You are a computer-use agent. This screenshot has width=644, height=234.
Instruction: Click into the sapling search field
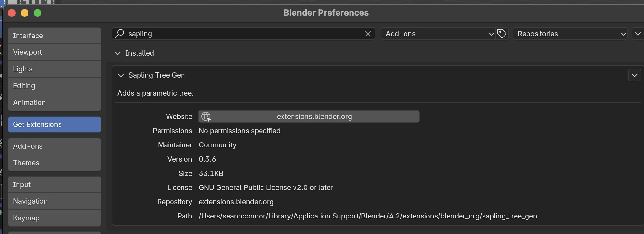pos(243,34)
